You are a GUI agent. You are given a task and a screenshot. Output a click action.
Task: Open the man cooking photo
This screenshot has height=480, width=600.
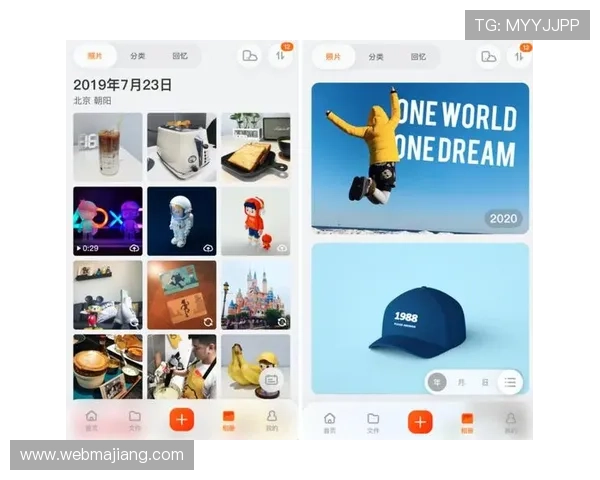click(x=182, y=367)
